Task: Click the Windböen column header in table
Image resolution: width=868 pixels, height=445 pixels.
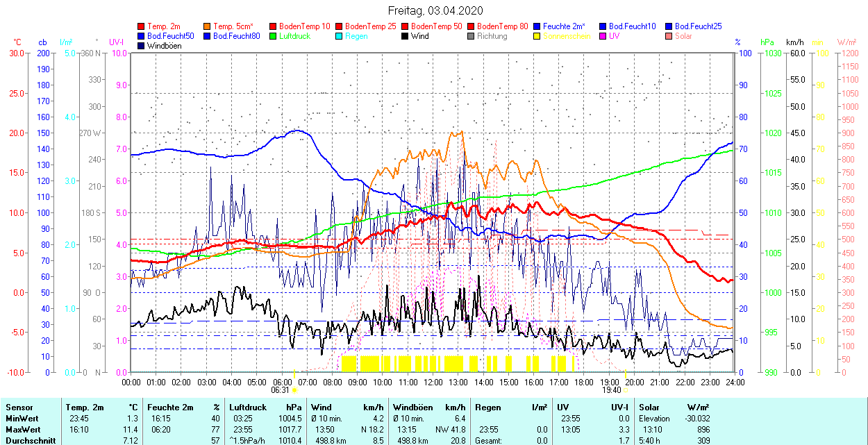Action: [x=412, y=408]
